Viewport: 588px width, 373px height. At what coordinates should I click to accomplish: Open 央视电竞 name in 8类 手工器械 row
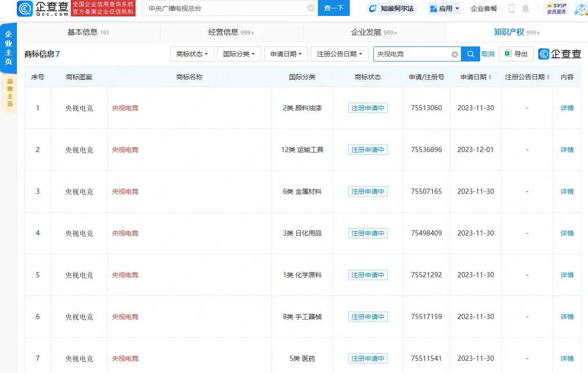coord(125,317)
